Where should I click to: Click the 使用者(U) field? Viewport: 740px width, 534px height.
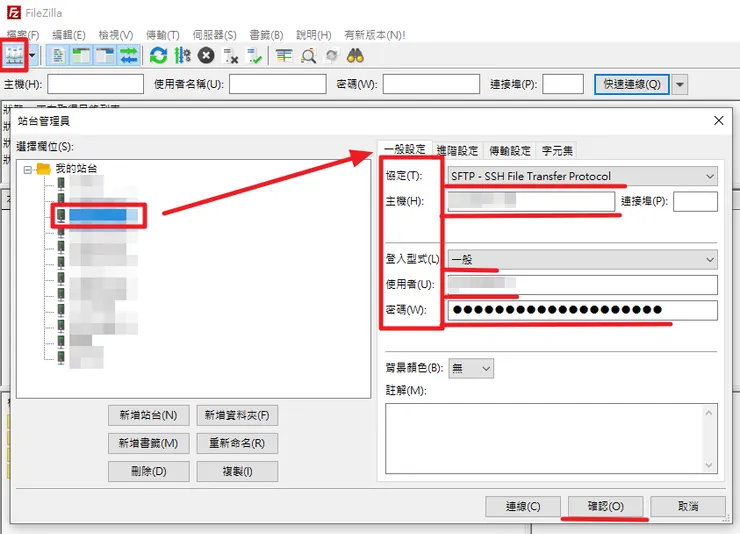tap(582, 285)
